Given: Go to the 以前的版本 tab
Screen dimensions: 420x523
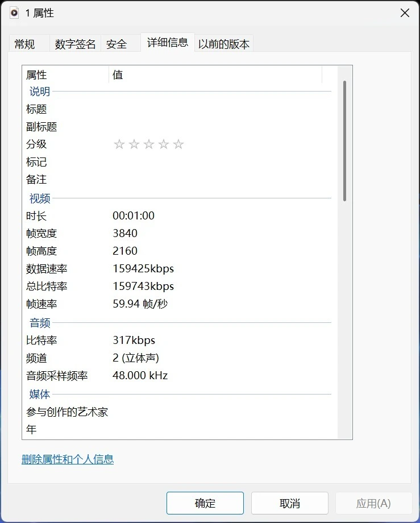Looking at the screenshot, I should [224, 44].
